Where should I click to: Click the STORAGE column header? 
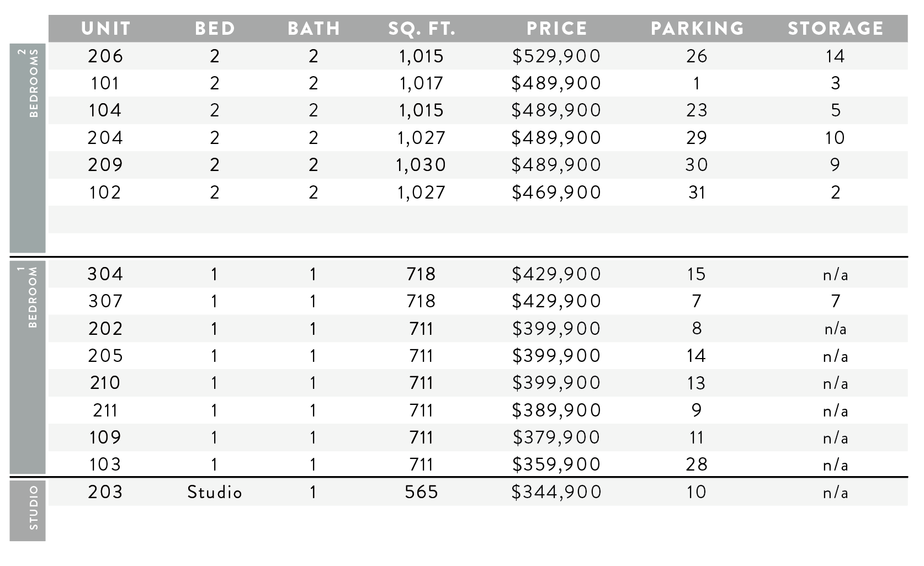click(x=836, y=29)
